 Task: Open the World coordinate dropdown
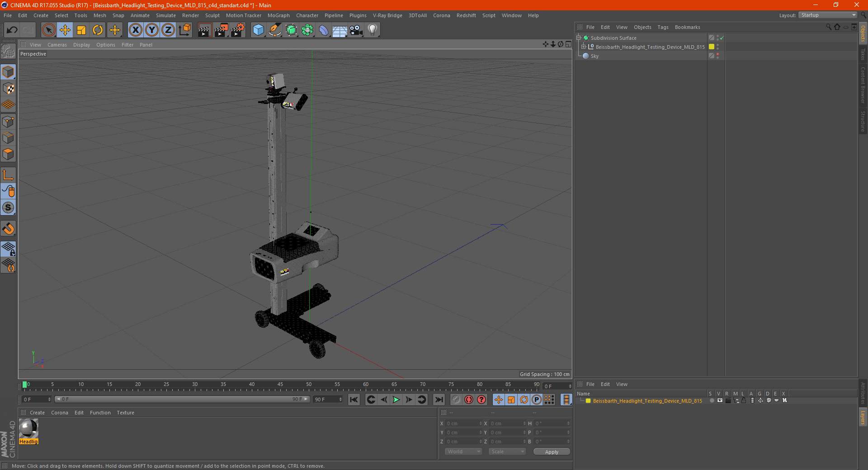point(463,451)
